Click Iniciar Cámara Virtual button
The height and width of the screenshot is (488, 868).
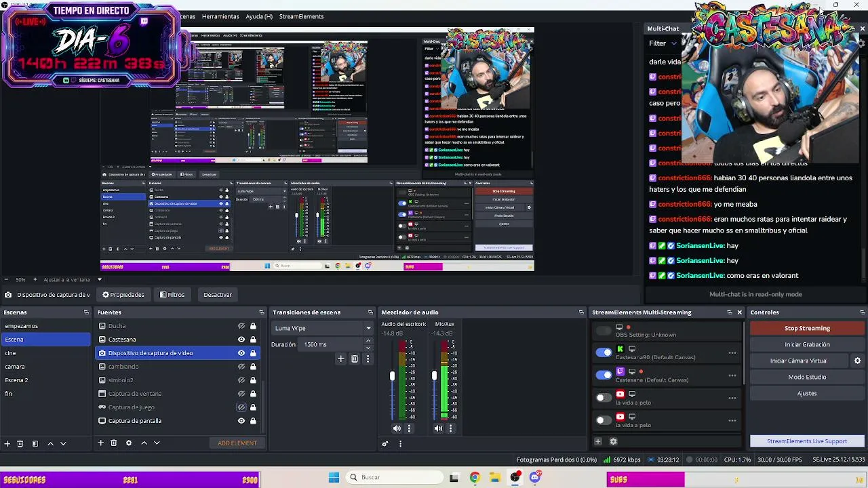click(799, 361)
